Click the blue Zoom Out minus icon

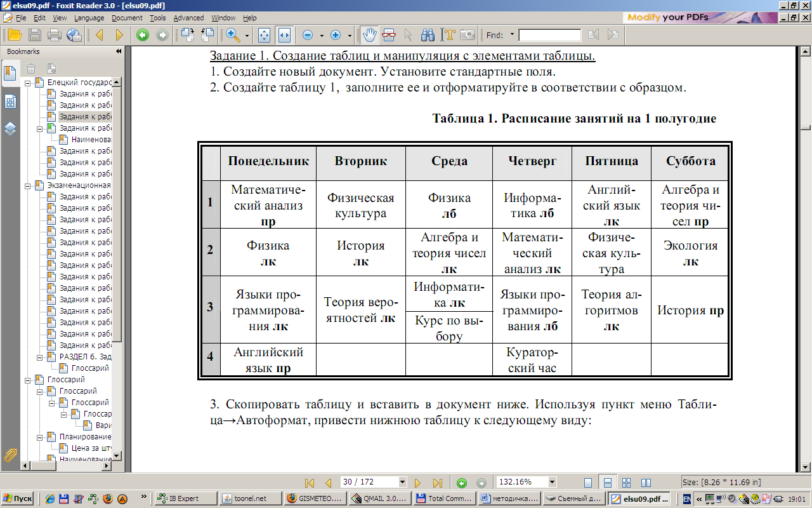point(308,35)
